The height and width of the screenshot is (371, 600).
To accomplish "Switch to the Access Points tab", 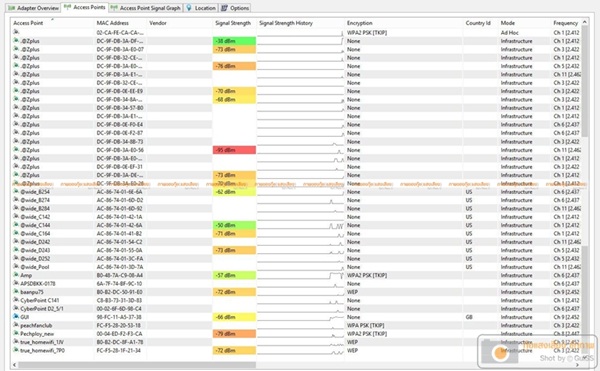I will point(85,7).
